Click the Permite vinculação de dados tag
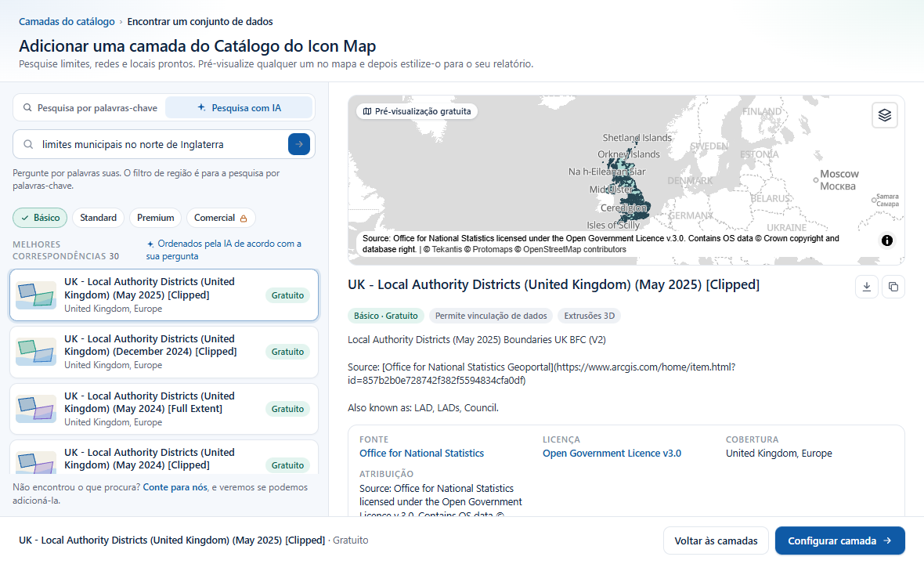 (491, 316)
